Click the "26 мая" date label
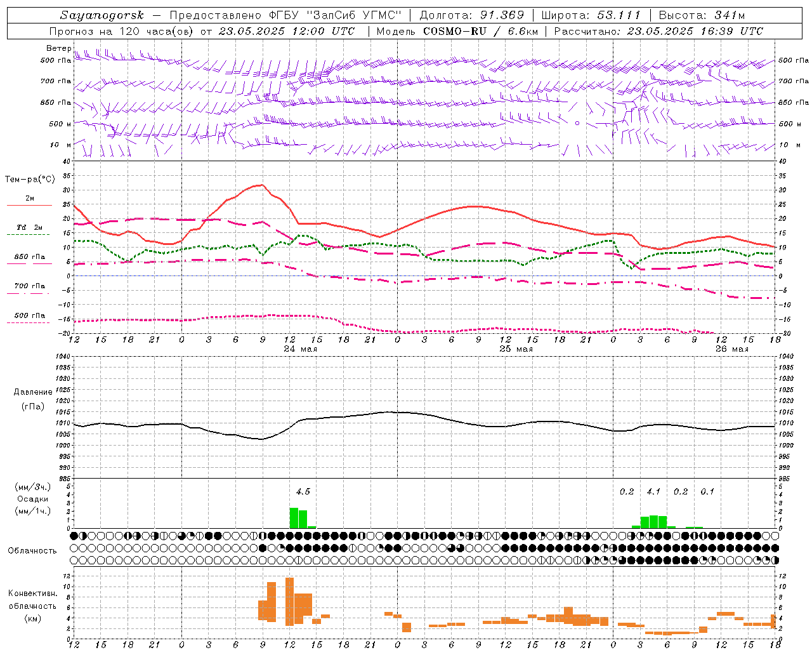812x650 pixels. [731, 349]
